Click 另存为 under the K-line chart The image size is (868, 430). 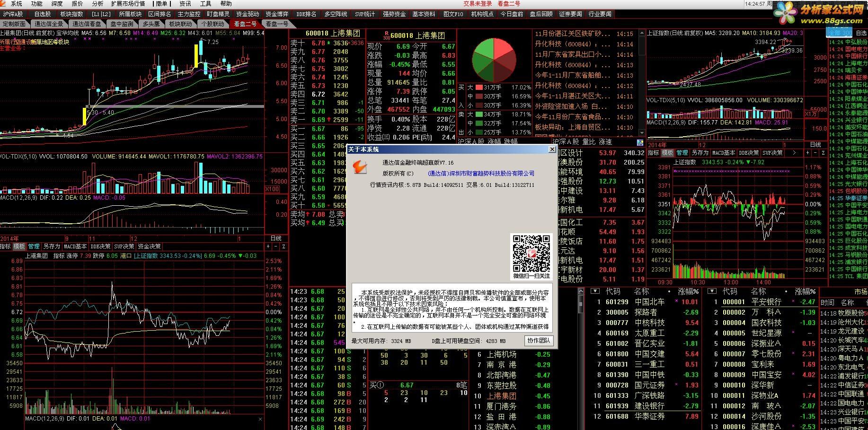[x=51, y=246]
